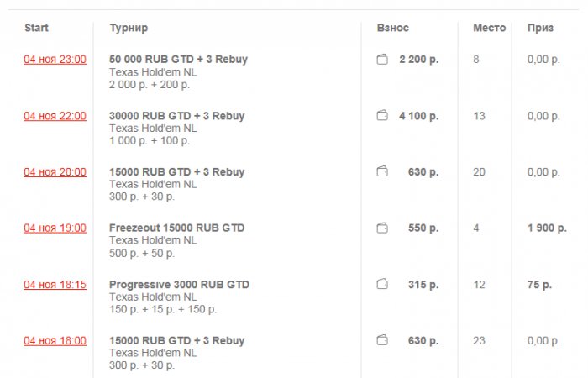Image resolution: width=588 pixels, height=378 pixels.
Task: Click wallet icon for Freezeout 15000 RUB GTD
Action: (x=383, y=228)
